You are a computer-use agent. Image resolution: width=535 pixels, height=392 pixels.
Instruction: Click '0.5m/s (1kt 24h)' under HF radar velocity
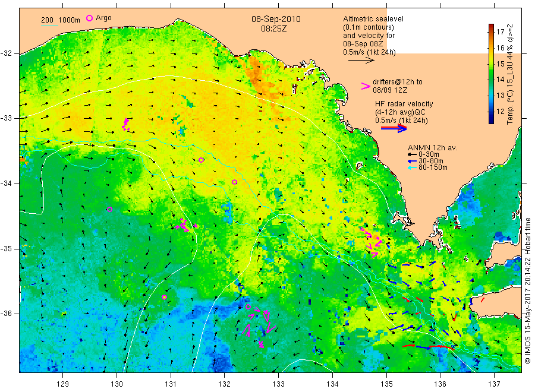click(401, 121)
